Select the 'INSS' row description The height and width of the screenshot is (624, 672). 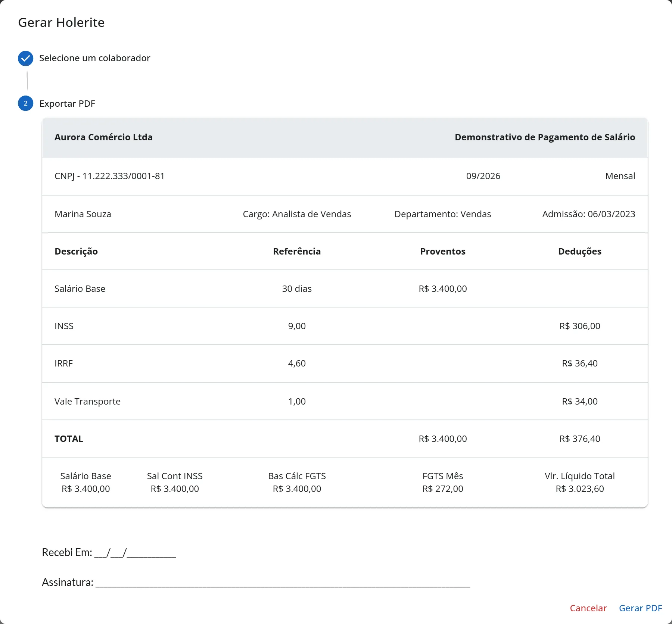coord(64,326)
